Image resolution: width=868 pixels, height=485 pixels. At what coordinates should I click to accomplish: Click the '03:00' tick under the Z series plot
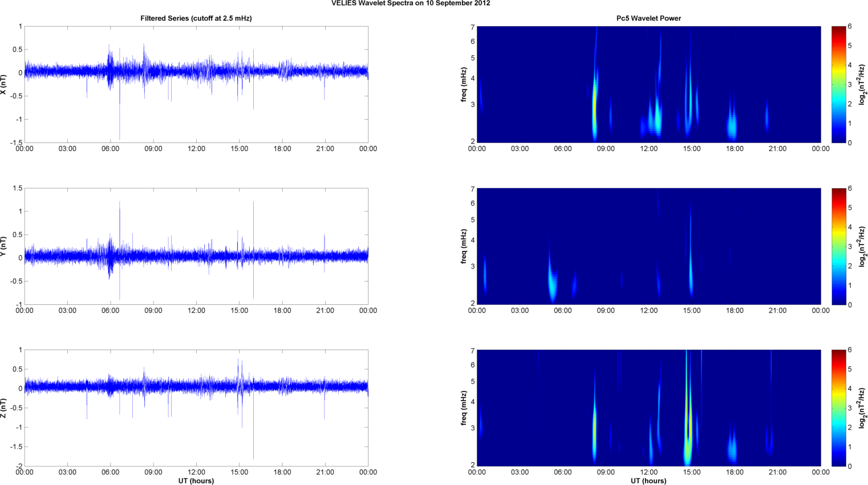[67, 472]
